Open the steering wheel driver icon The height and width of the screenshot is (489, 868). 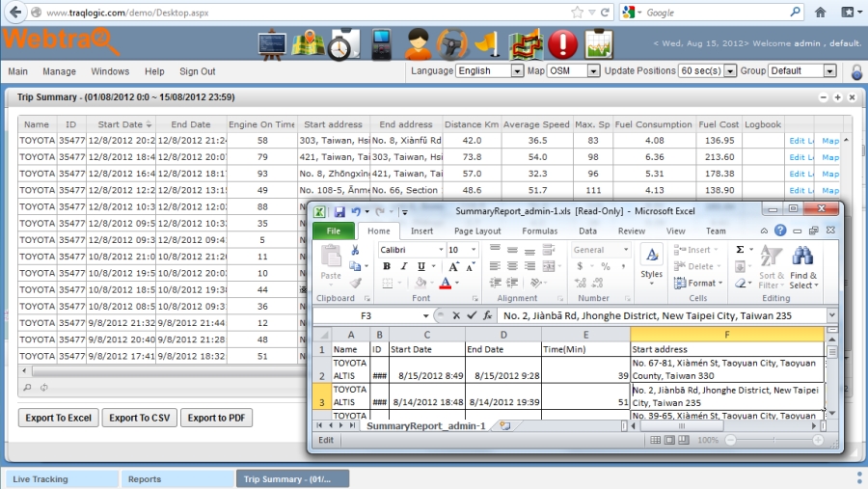pos(452,44)
